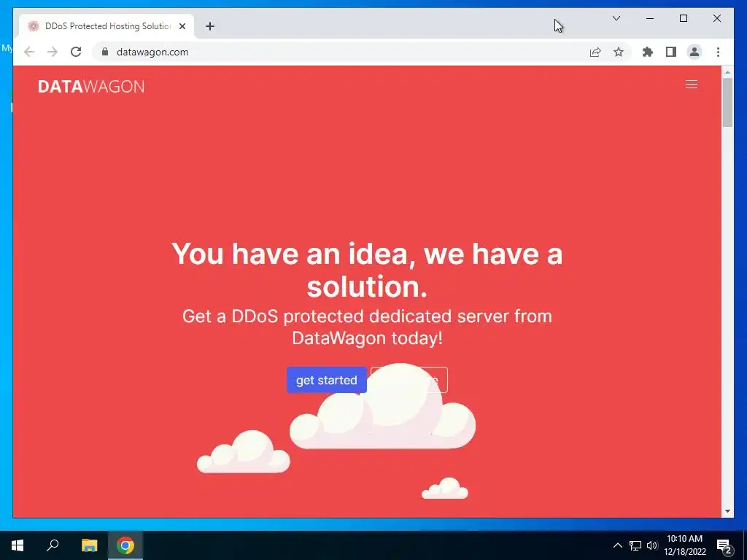Toggle the Chrome side panel

(x=671, y=52)
